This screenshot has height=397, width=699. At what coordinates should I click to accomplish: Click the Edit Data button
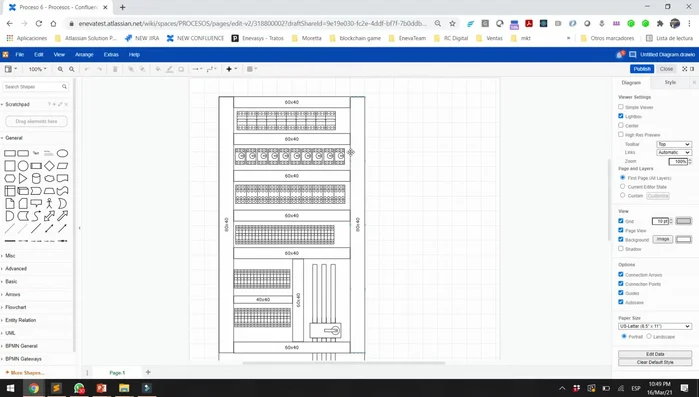click(655, 354)
